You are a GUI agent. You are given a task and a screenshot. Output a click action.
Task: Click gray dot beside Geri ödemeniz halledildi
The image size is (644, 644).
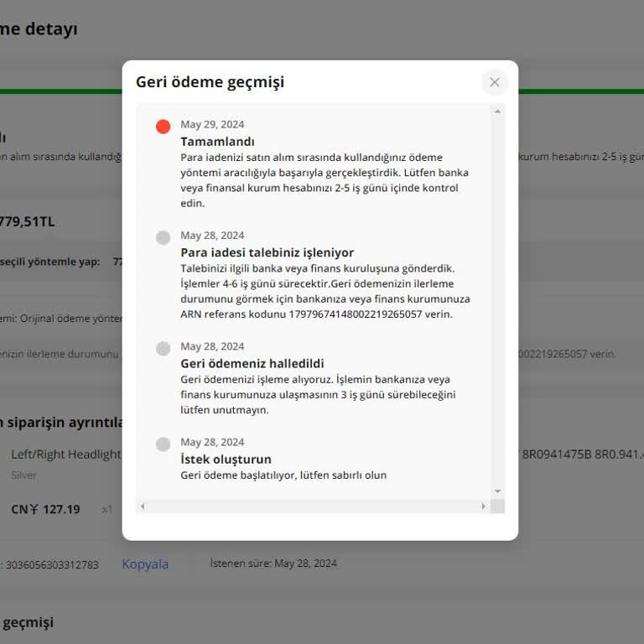pyautogui.click(x=163, y=349)
